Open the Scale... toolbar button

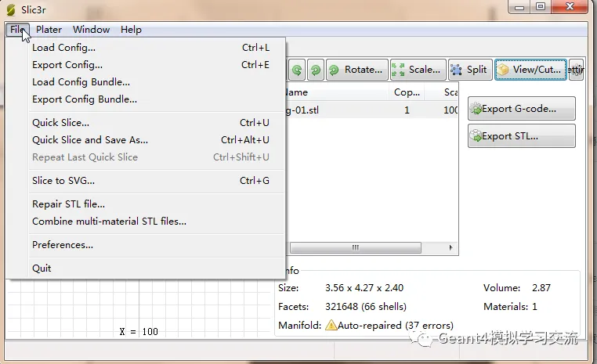click(418, 70)
